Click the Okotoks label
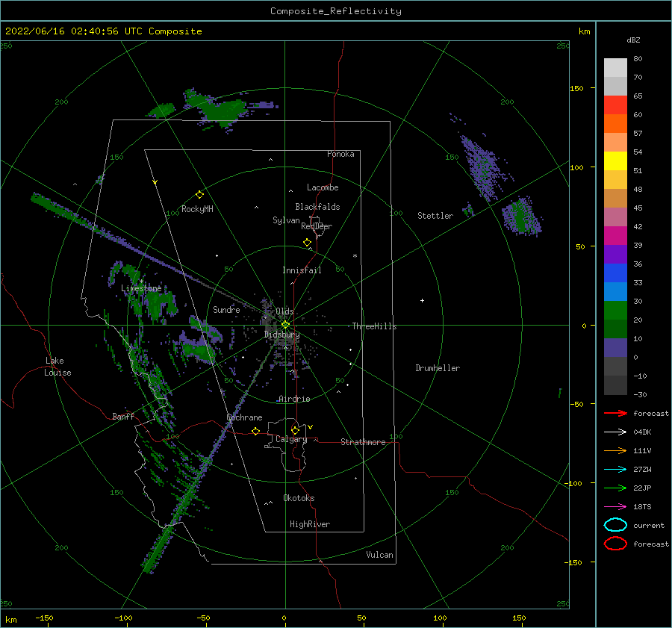Image resolution: width=672 pixels, height=628 pixels. [299, 498]
